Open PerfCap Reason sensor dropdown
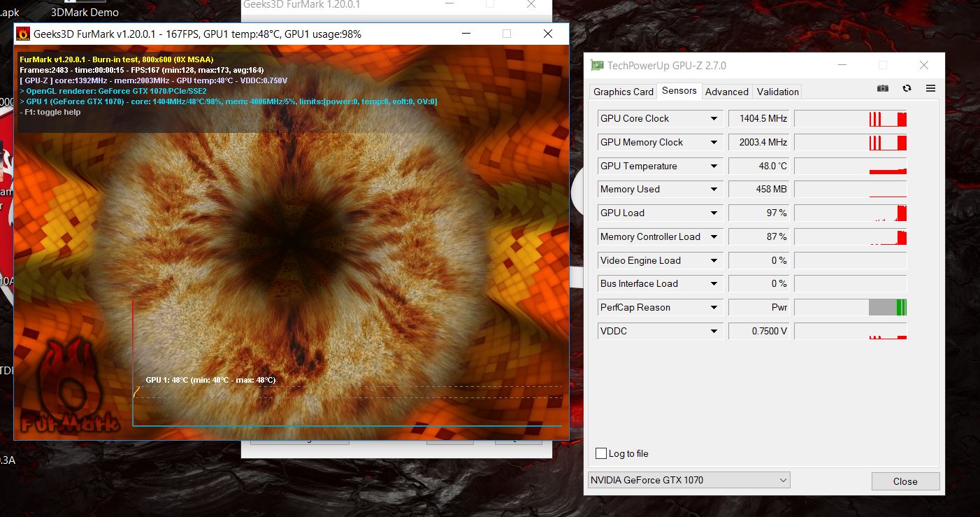 pyautogui.click(x=714, y=308)
